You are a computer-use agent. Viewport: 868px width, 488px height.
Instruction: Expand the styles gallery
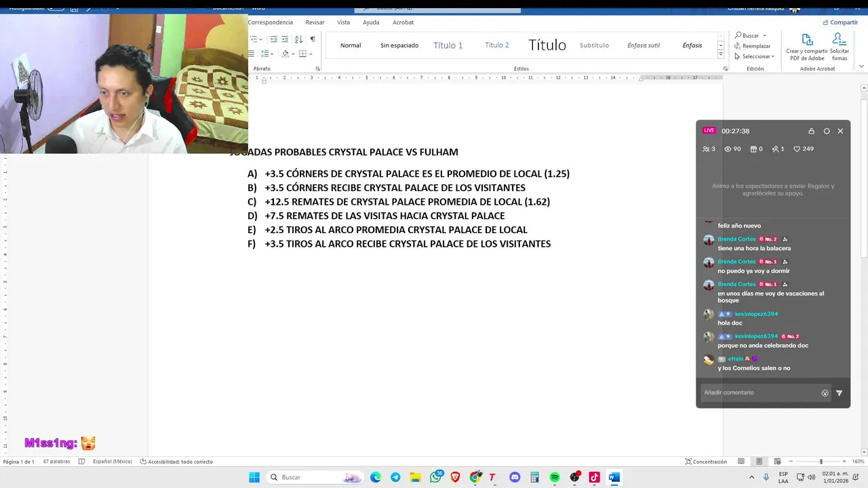[720, 54]
